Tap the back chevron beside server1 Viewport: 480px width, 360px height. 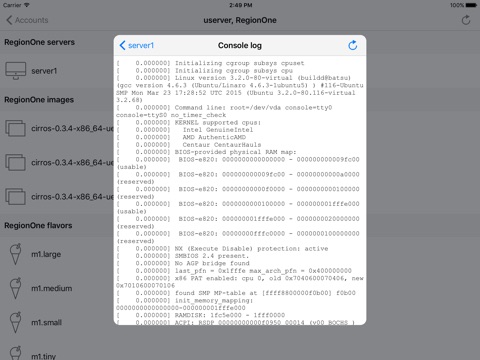(x=122, y=45)
